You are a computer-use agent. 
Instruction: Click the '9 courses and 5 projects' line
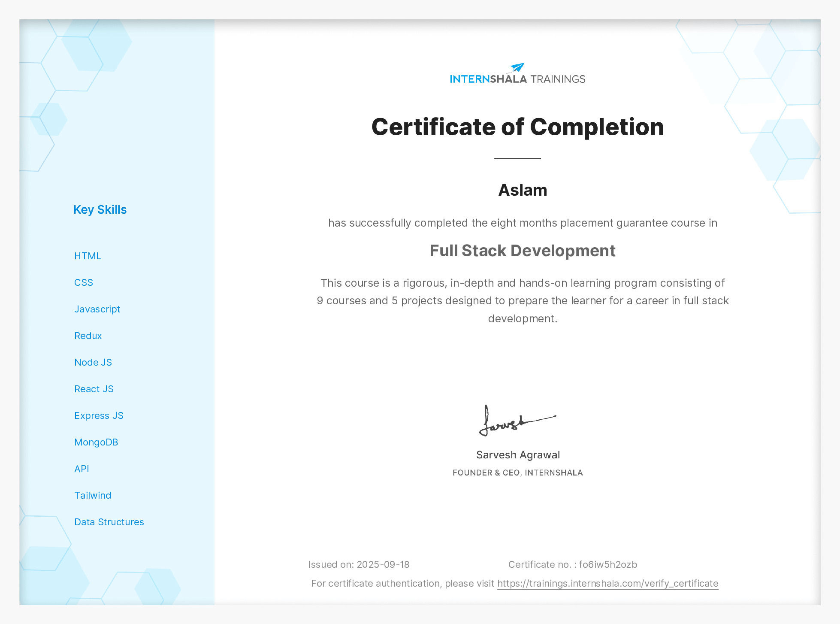pyautogui.click(x=523, y=300)
